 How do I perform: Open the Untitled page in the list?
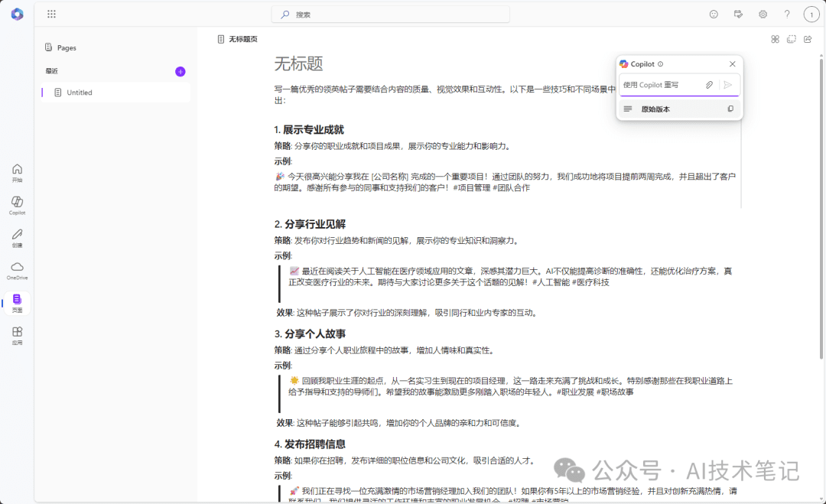point(116,93)
